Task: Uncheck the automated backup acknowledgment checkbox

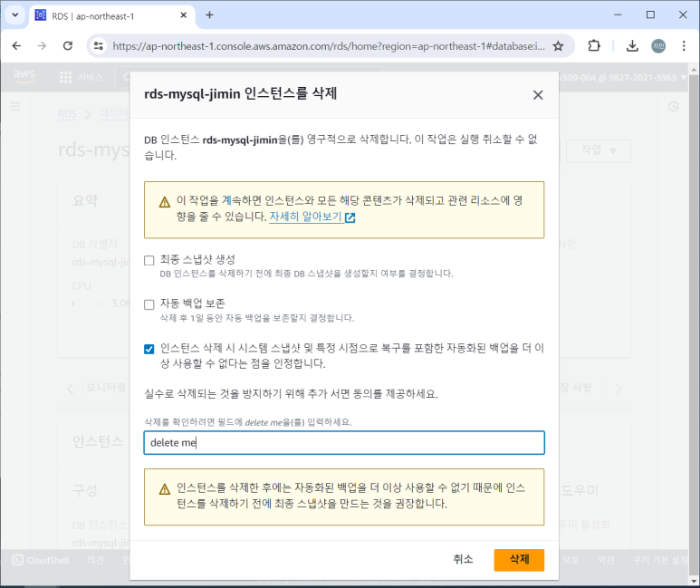Action: [x=149, y=349]
